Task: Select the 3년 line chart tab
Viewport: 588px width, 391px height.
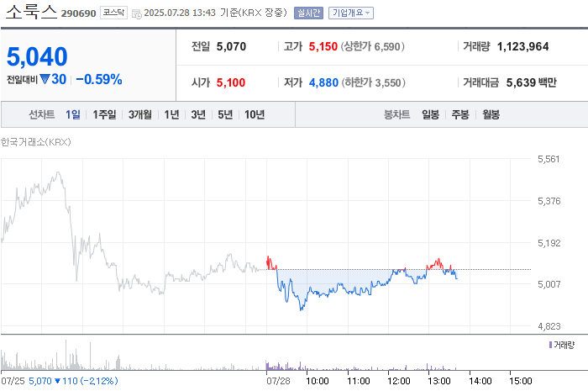Action: tap(198, 114)
